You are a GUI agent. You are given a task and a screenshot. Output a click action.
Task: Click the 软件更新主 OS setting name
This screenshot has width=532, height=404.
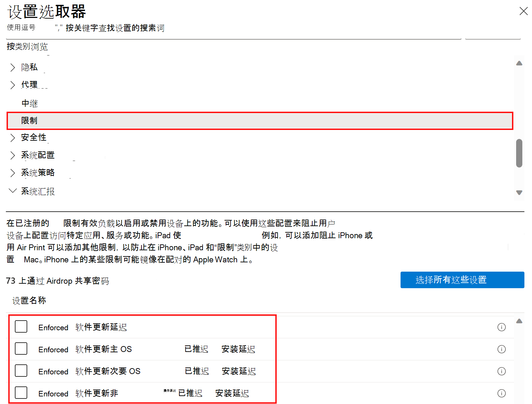point(104,349)
